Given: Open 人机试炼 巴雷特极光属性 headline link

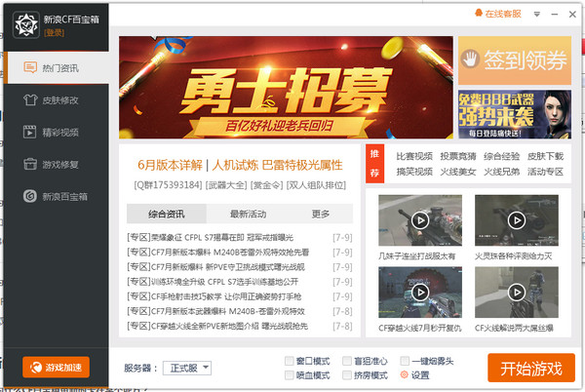Looking at the screenshot, I should coord(277,165).
